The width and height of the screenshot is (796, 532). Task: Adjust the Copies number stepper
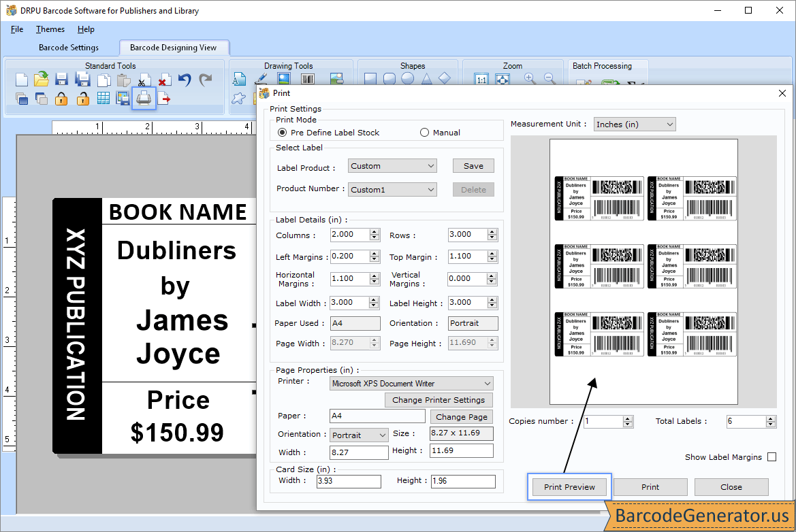point(628,421)
